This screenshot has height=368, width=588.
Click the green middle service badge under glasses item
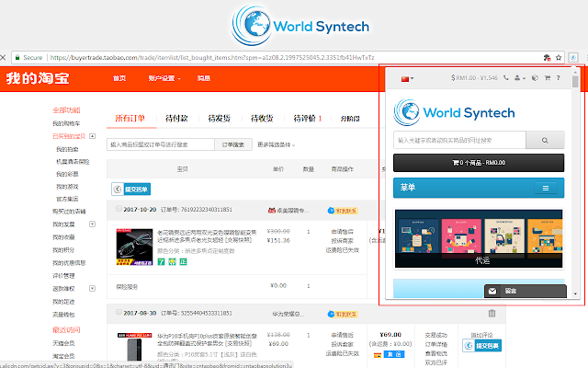tap(172, 261)
